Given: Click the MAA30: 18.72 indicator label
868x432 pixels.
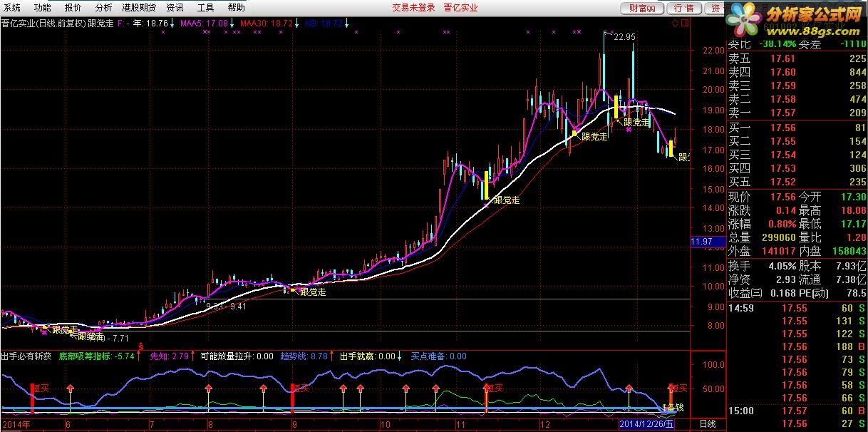Looking at the screenshot, I should click(x=267, y=23).
